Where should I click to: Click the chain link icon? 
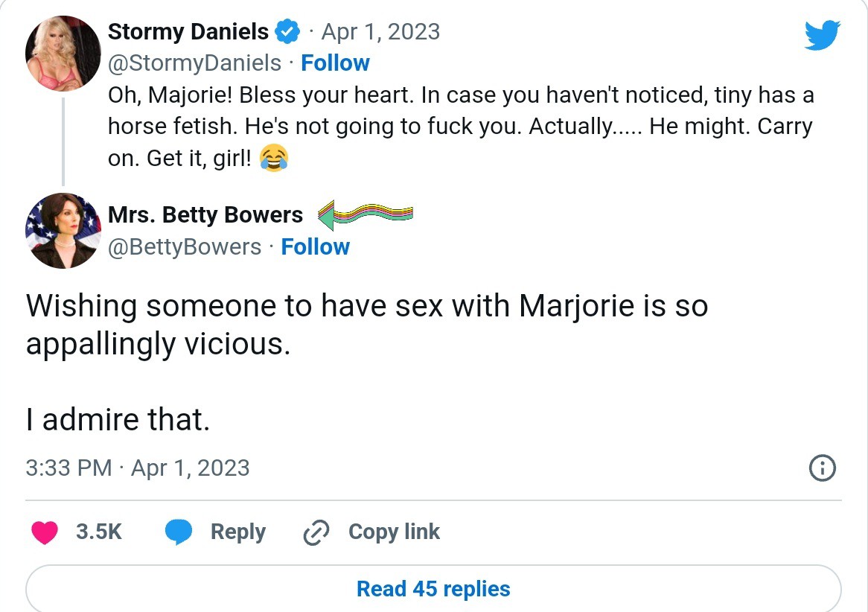tap(316, 533)
